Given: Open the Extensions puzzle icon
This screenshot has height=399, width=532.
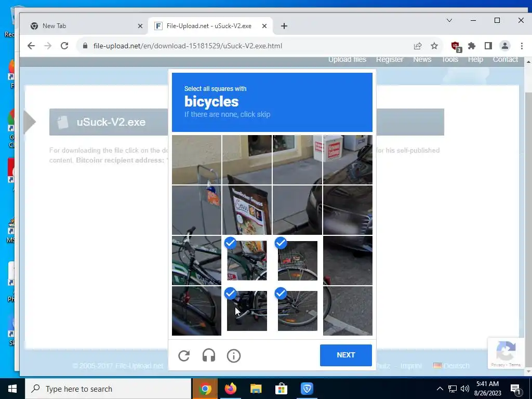Looking at the screenshot, I should point(472,46).
